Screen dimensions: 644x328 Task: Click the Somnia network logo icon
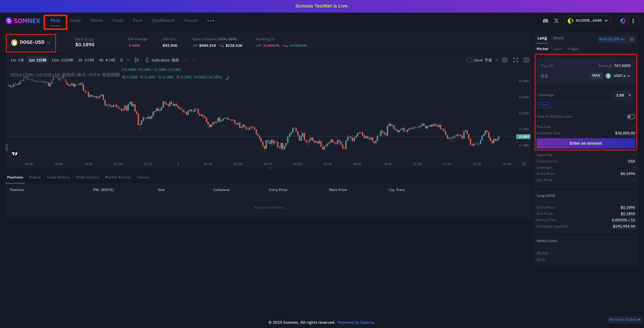pyautogui.click(x=623, y=21)
